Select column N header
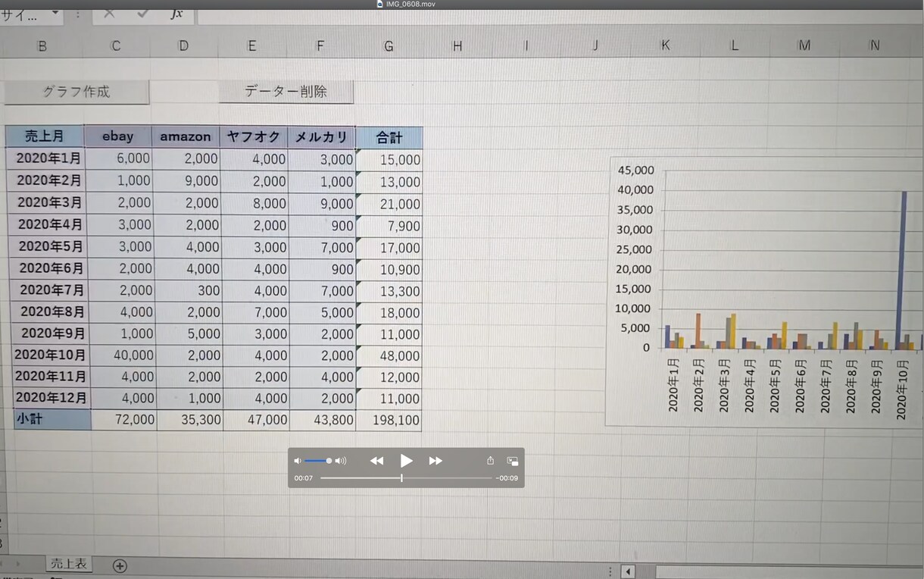The height and width of the screenshot is (579, 924). click(875, 45)
